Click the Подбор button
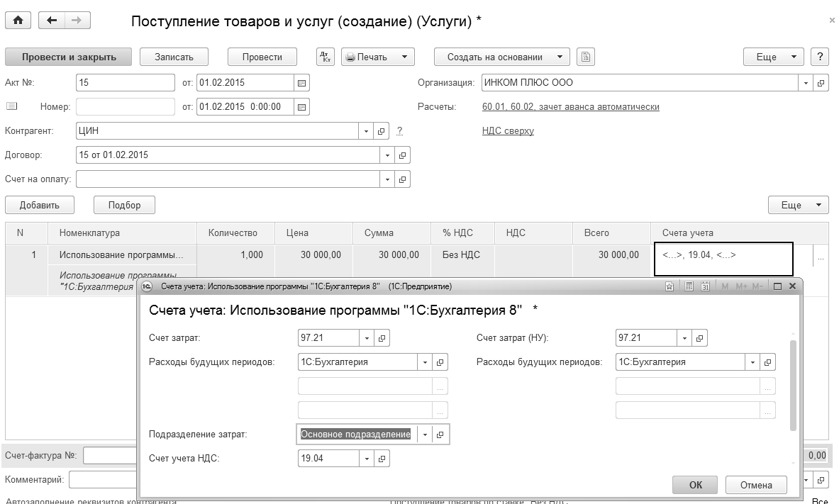The height and width of the screenshot is (504, 839). (124, 206)
